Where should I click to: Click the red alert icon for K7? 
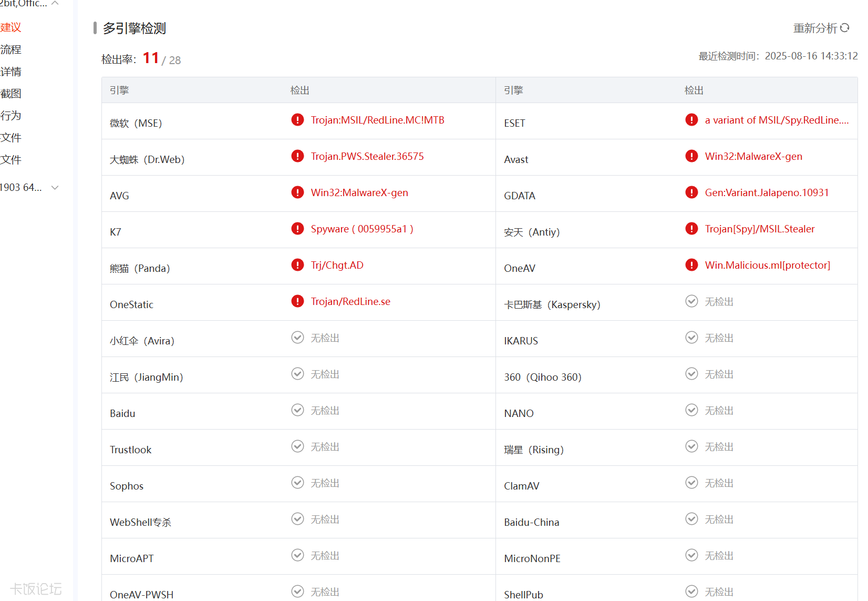(x=297, y=229)
